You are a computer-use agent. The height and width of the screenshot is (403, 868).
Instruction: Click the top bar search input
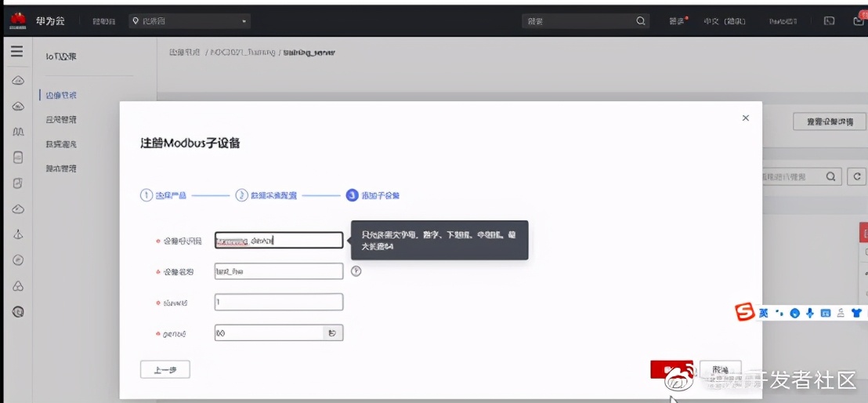tap(586, 21)
